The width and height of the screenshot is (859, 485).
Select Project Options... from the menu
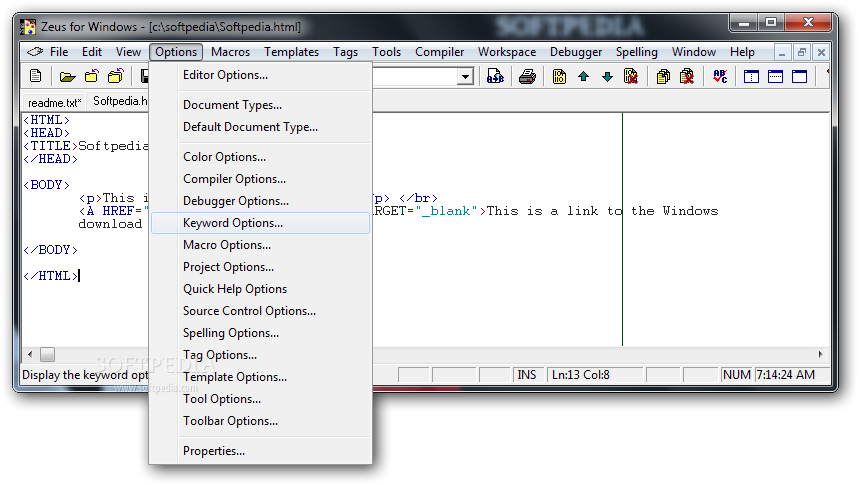[261, 267]
